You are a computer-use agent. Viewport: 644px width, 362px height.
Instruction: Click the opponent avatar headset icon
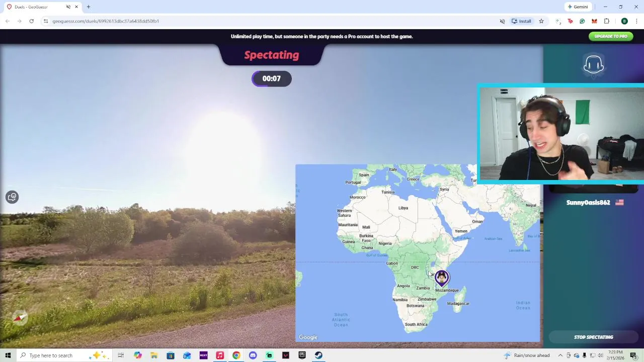click(x=594, y=65)
